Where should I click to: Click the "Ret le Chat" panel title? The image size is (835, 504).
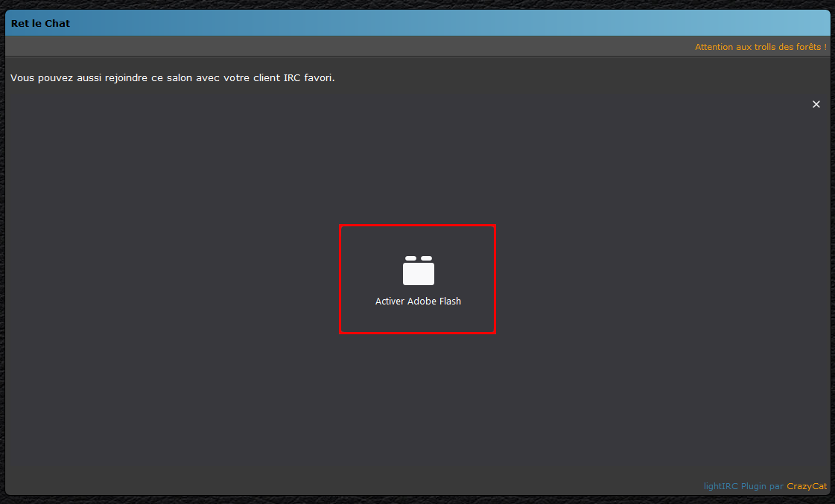40,23
